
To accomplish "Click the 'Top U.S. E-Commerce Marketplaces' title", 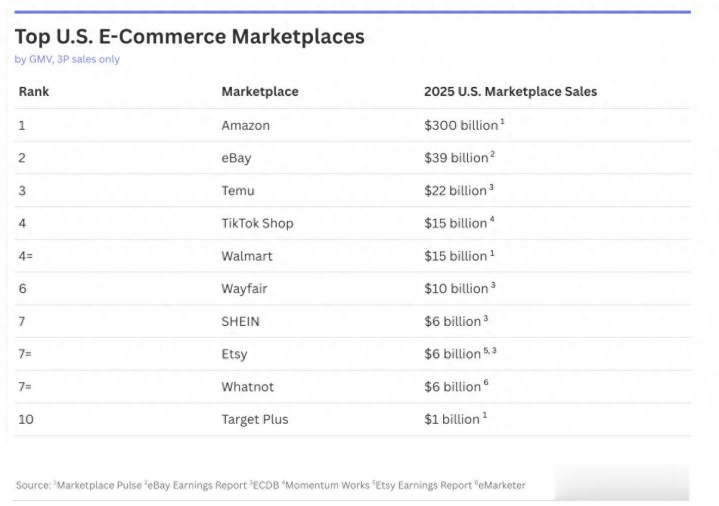I will click(x=189, y=37).
